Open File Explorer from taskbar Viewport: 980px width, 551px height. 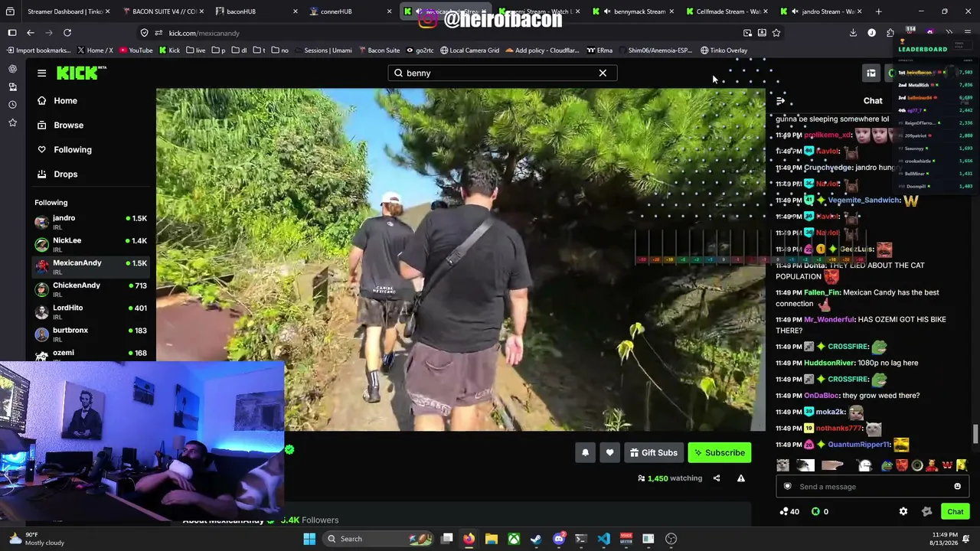coord(492,539)
